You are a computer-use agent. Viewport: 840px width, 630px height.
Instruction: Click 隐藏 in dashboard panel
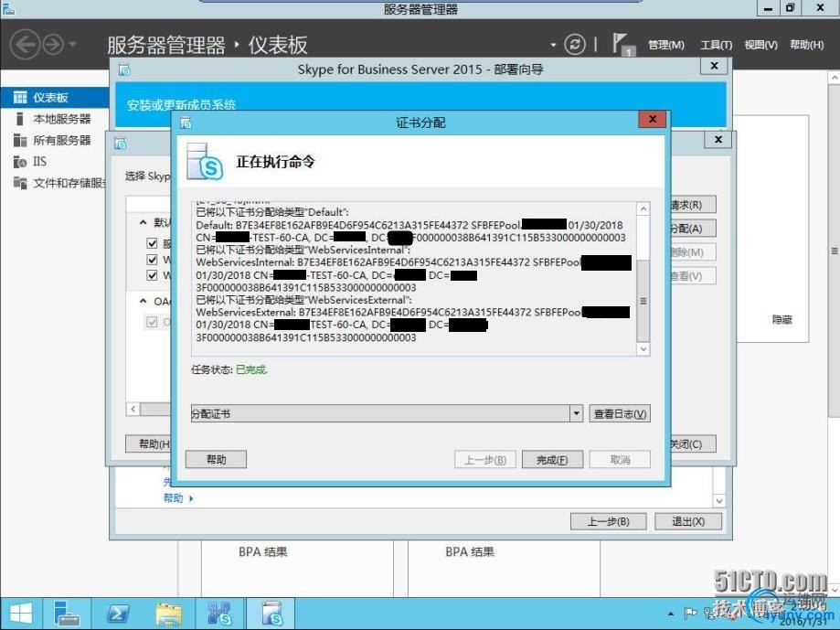pyautogui.click(x=782, y=320)
